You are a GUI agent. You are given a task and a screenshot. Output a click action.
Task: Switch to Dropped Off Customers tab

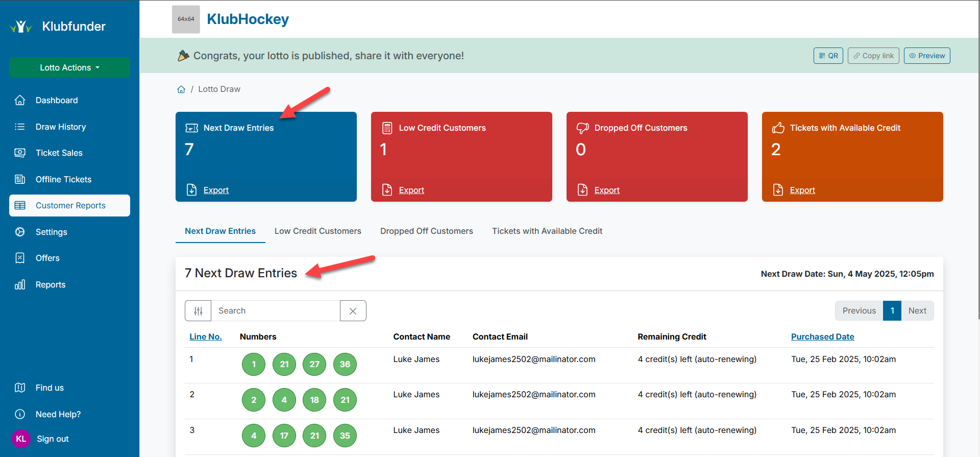pyautogui.click(x=426, y=231)
